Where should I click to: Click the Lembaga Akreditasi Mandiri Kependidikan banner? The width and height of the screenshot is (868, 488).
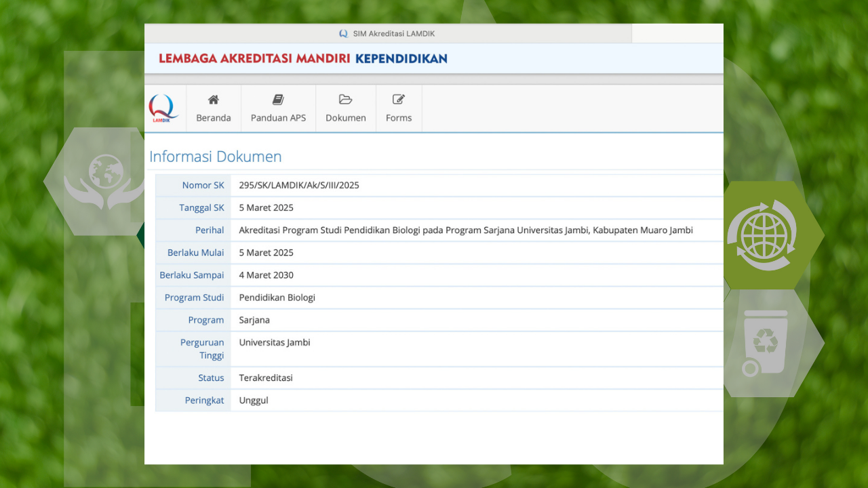[x=303, y=58]
